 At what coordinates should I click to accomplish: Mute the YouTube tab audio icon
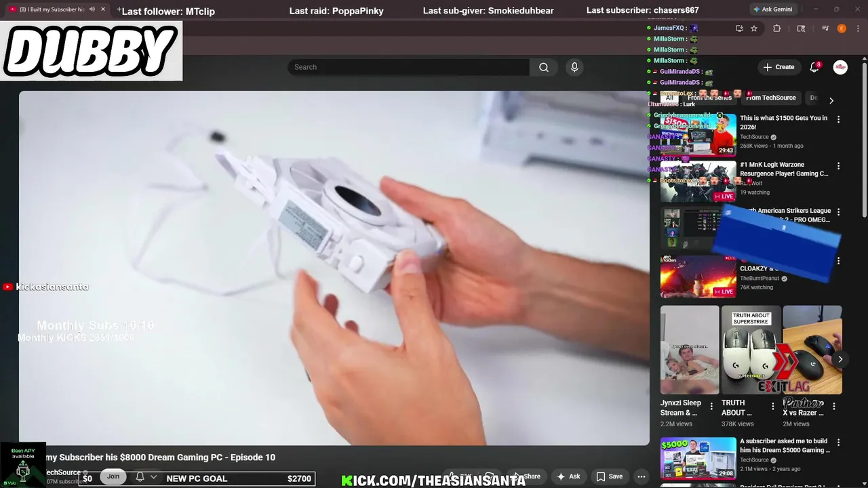tap(92, 9)
